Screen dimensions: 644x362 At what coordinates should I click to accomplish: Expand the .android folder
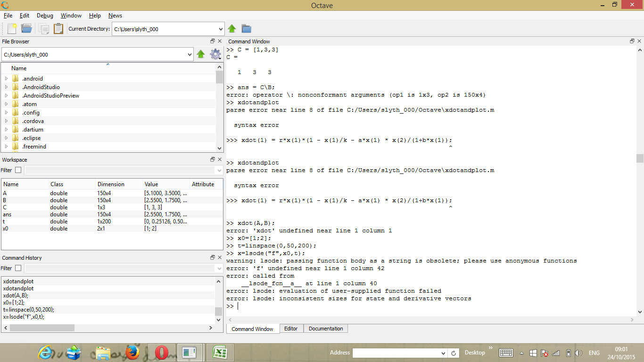click(6, 79)
